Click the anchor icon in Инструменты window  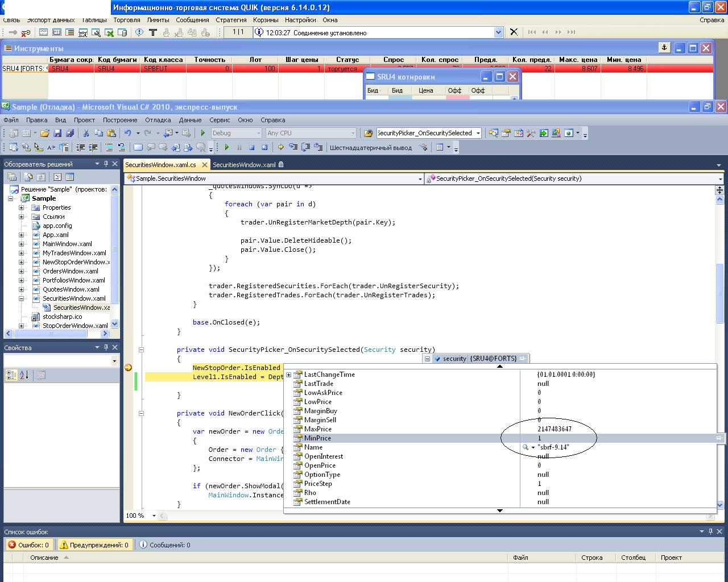664,48
